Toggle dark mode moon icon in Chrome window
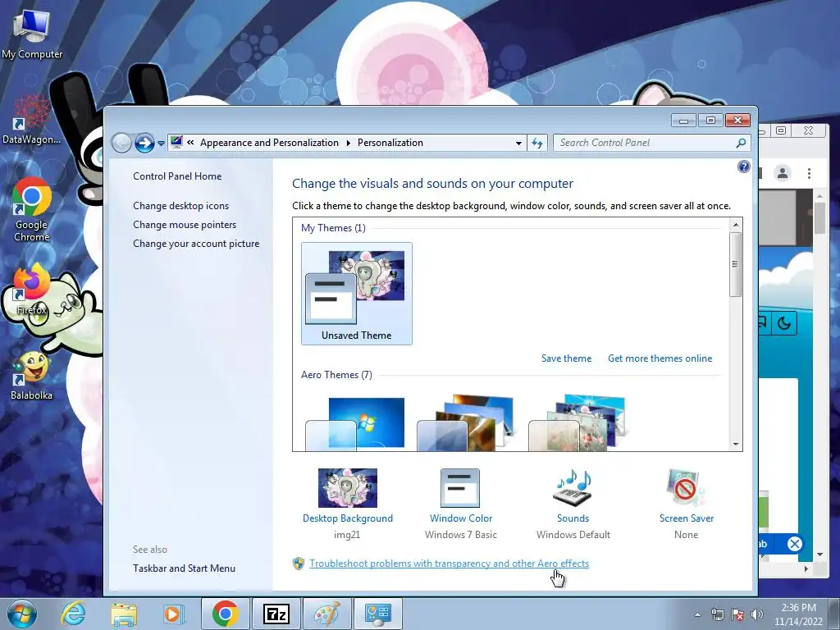The image size is (840, 630). tap(783, 323)
